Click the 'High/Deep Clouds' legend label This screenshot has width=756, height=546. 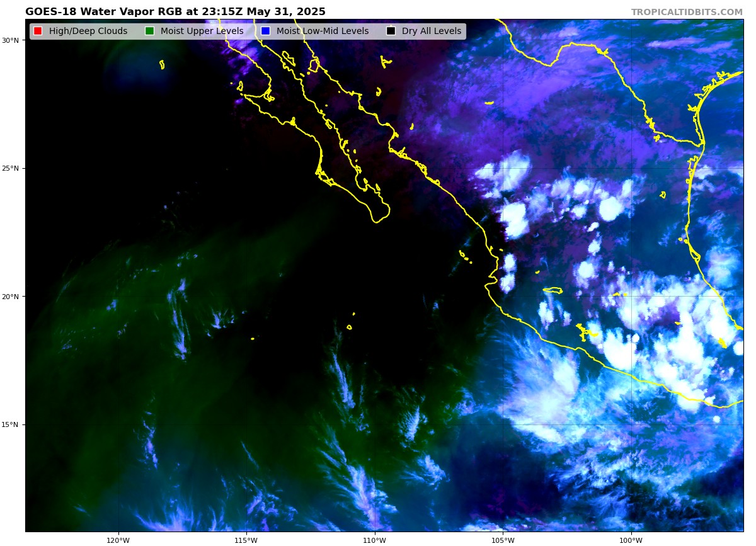(x=88, y=31)
